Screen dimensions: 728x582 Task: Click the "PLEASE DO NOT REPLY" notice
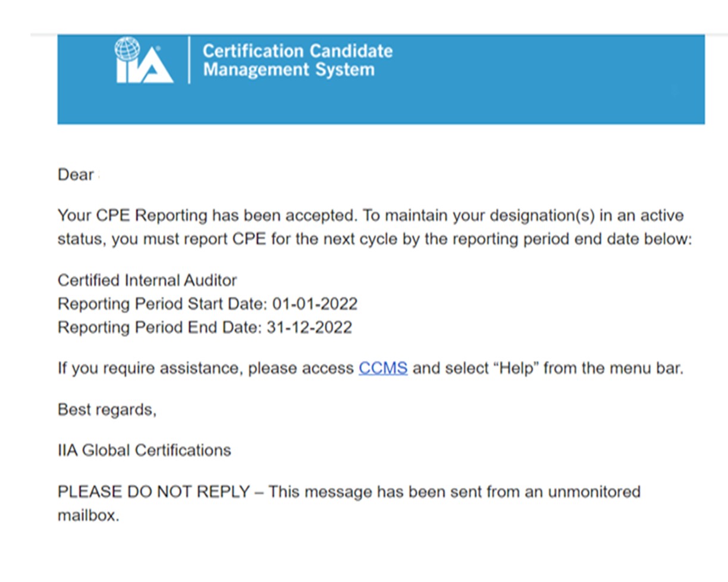coord(153,492)
